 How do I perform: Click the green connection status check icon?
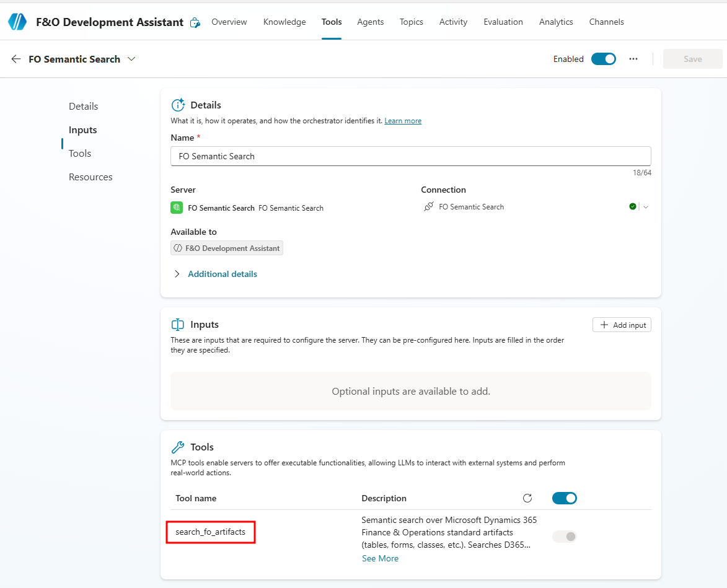pos(632,207)
